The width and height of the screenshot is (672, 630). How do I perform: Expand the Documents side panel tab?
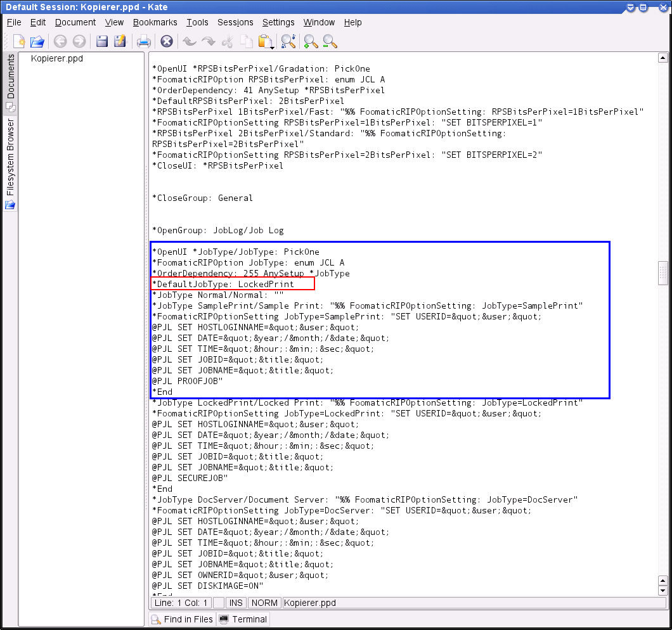tap(10, 76)
